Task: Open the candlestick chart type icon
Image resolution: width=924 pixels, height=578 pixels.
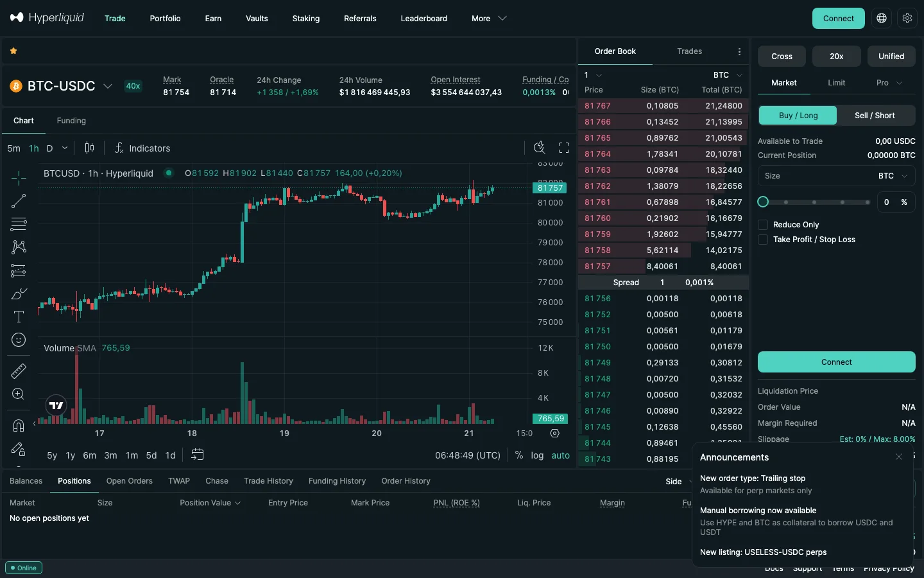Action: (89, 148)
